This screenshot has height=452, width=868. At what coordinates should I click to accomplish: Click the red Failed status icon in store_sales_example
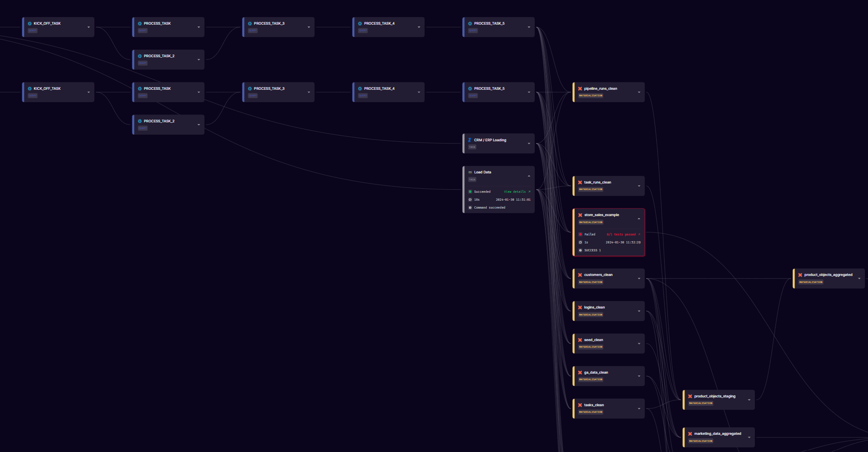[x=580, y=234]
